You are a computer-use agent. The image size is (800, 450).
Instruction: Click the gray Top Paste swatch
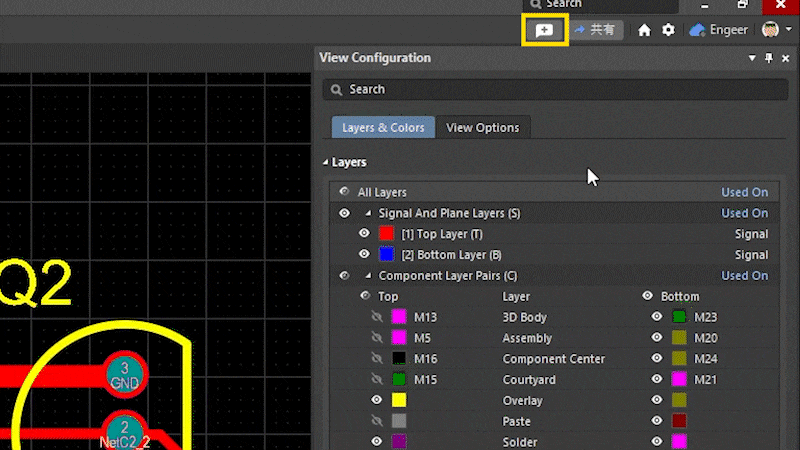(x=399, y=421)
